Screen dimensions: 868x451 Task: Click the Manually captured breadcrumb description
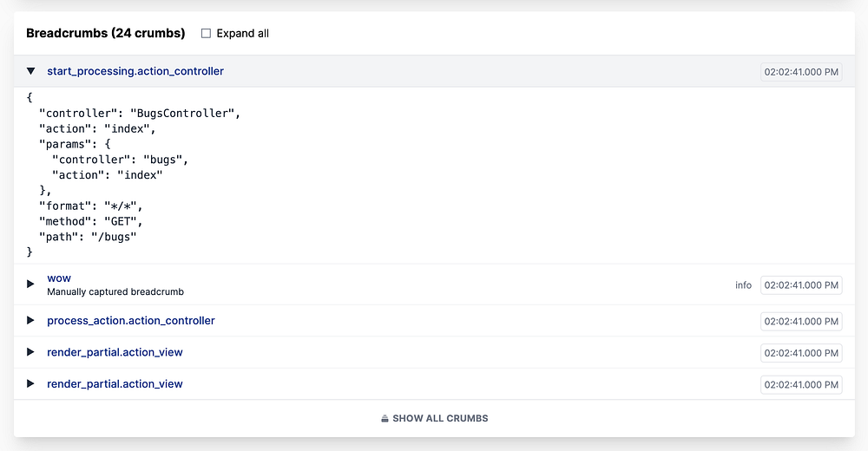tap(115, 292)
